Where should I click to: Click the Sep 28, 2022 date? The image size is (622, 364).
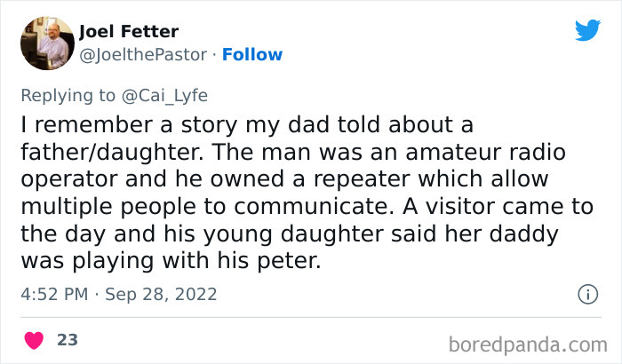pos(162,294)
